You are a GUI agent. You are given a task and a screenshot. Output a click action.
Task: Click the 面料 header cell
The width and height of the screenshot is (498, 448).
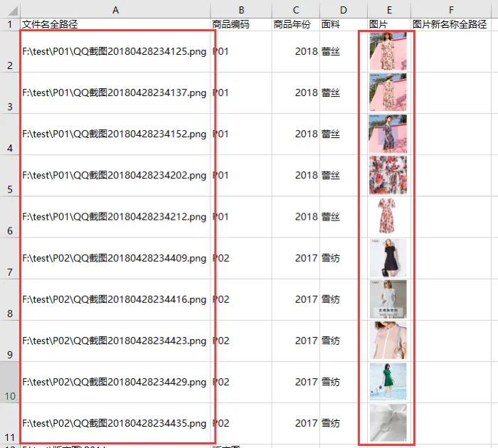344,24
